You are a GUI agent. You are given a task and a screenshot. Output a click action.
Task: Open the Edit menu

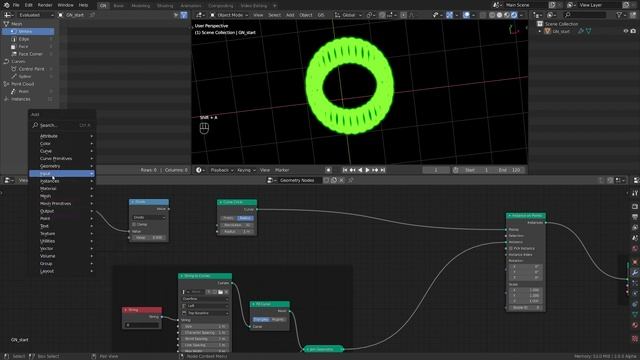(x=29, y=5)
